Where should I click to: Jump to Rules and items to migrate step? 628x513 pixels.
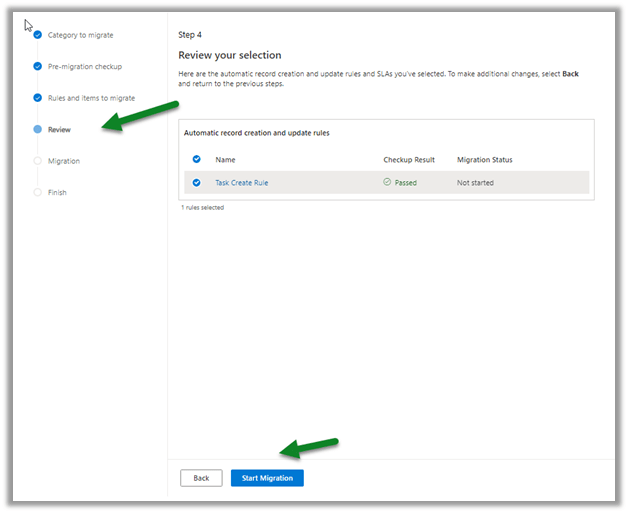[x=91, y=98]
